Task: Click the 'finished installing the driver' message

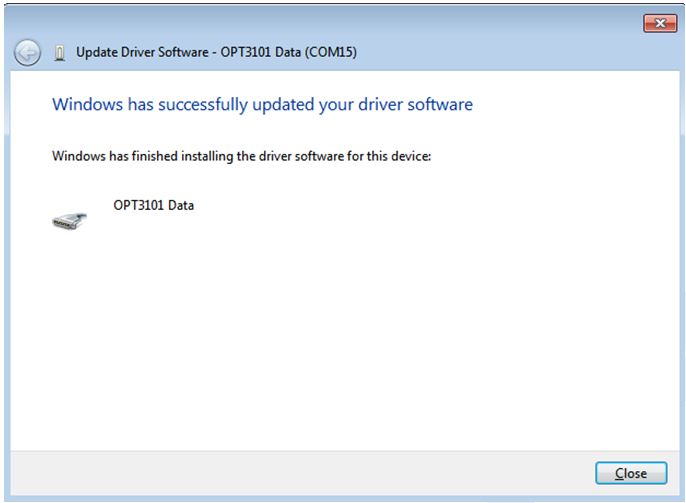Action: 240,156
